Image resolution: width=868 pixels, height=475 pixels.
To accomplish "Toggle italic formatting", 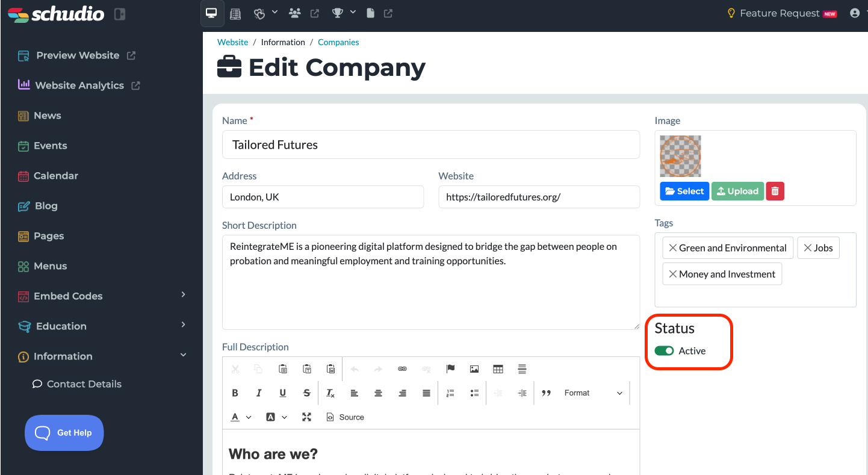I will (259, 393).
